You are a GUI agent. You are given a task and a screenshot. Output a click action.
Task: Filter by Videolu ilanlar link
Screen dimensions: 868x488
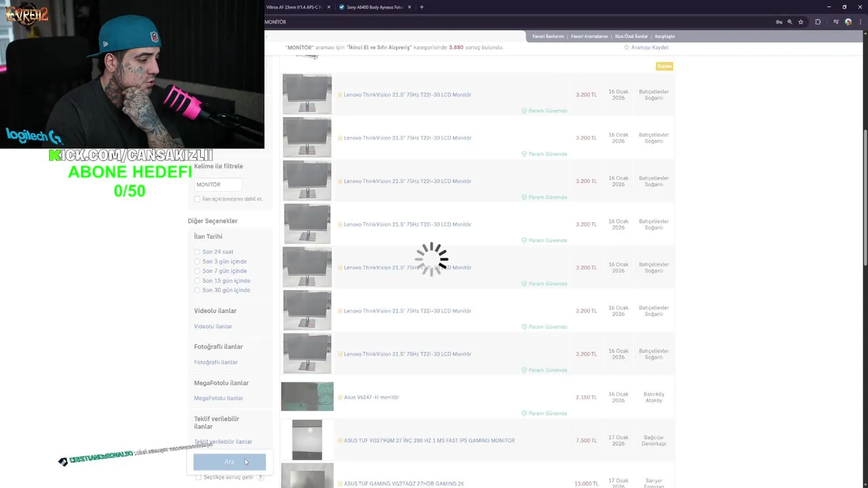(x=213, y=327)
